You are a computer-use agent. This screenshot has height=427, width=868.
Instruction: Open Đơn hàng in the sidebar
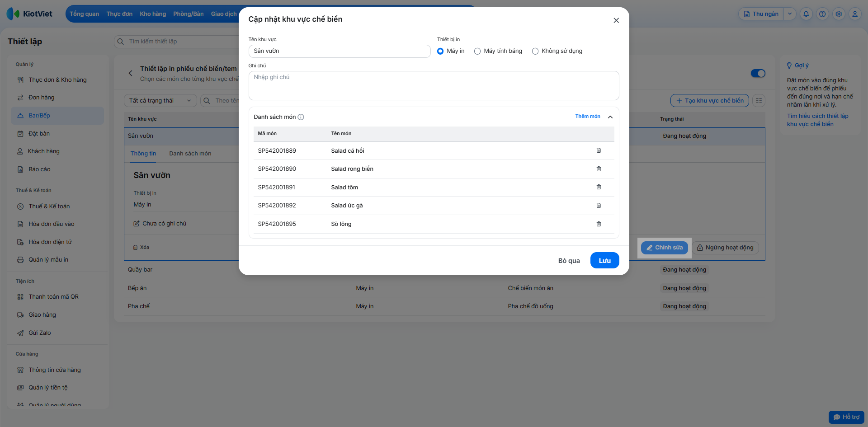pos(57,98)
